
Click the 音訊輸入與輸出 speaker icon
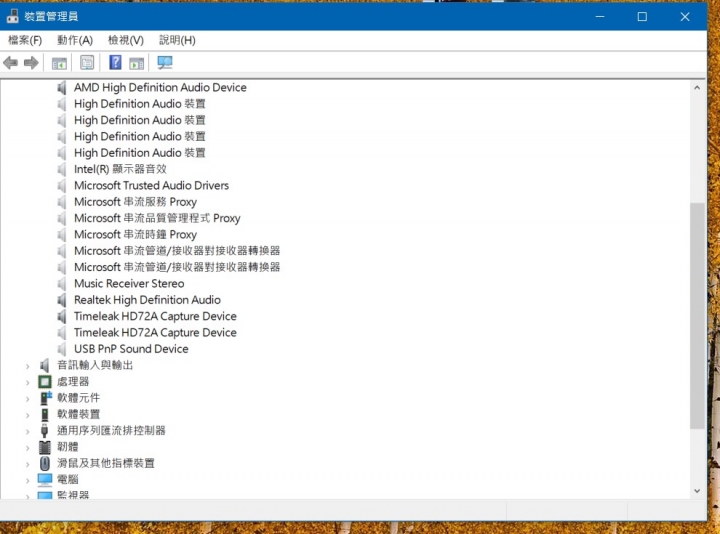(x=45, y=365)
